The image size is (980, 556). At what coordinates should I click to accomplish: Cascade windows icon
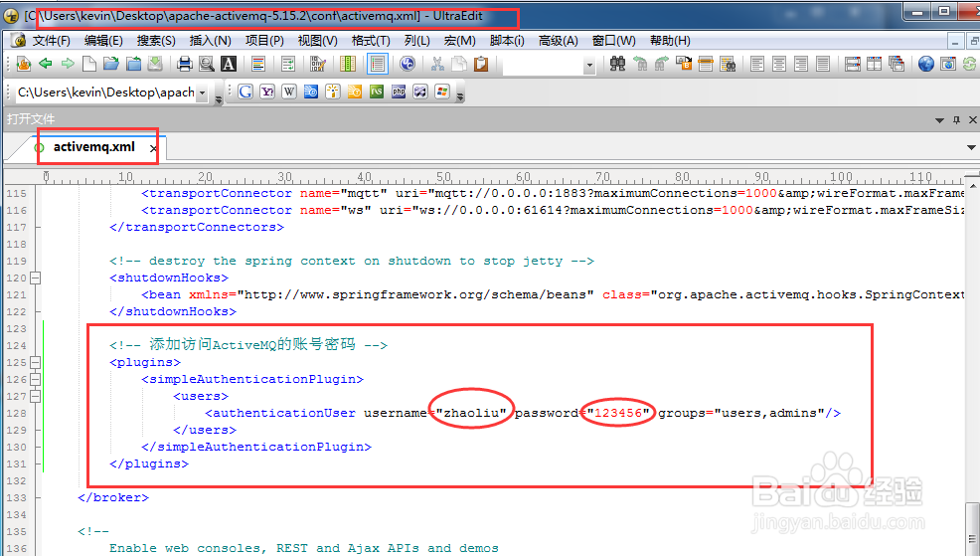[x=897, y=64]
